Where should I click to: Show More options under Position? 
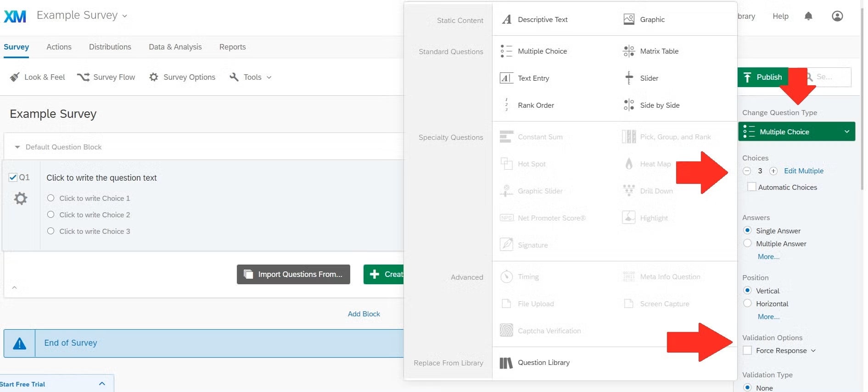click(768, 317)
